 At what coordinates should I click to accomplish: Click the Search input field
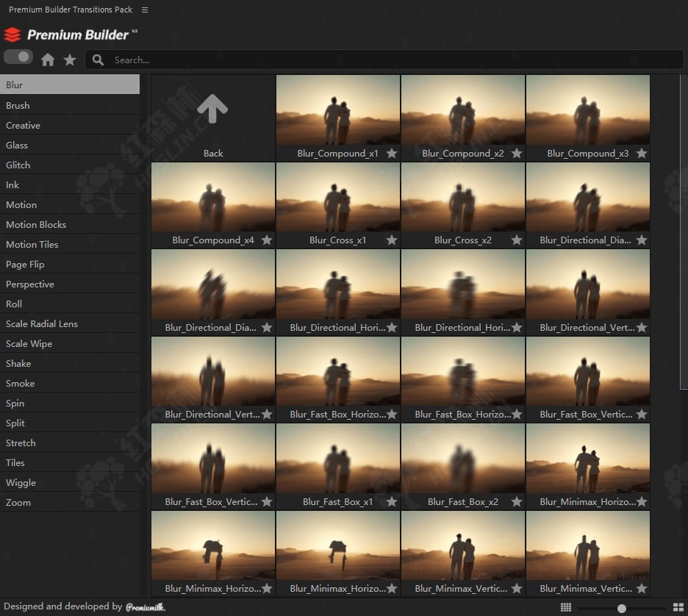coord(390,60)
